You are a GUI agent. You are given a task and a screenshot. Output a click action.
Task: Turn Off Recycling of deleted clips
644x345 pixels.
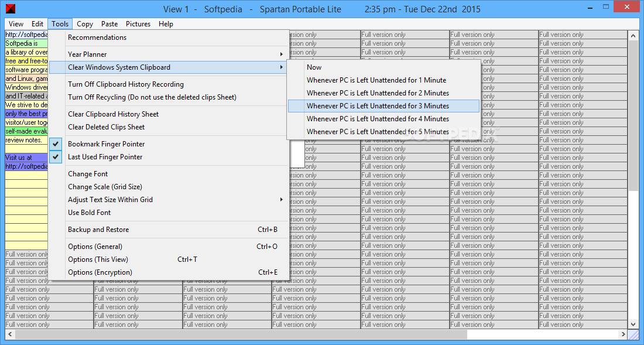(x=169, y=97)
